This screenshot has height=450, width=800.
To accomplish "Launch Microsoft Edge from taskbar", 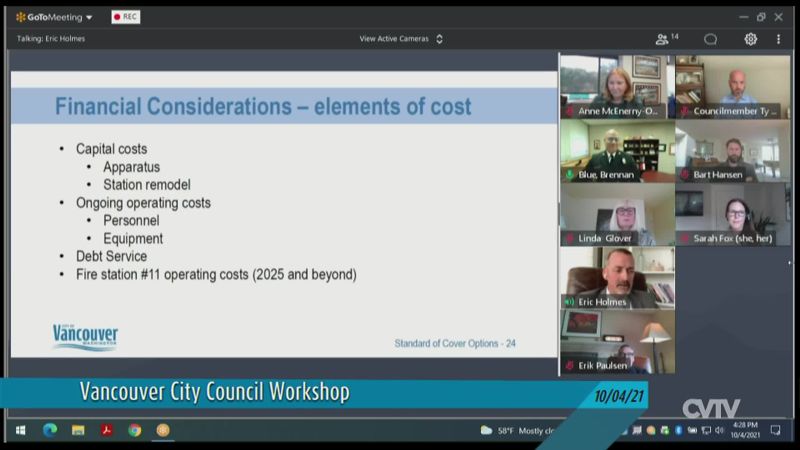I will click(50, 430).
